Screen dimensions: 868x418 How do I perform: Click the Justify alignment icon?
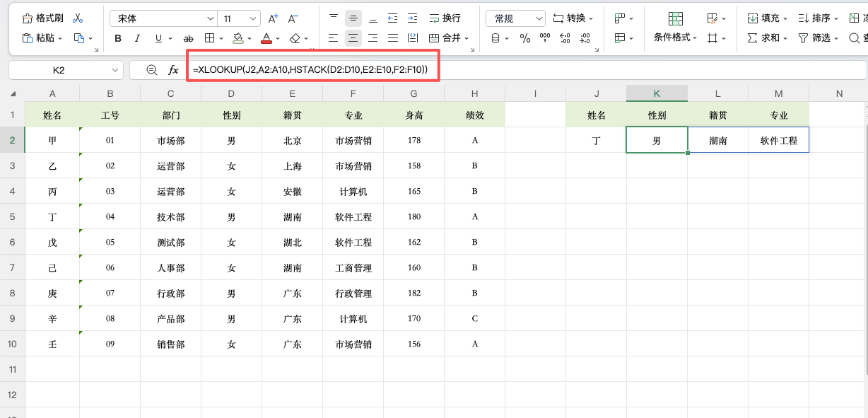click(x=393, y=38)
